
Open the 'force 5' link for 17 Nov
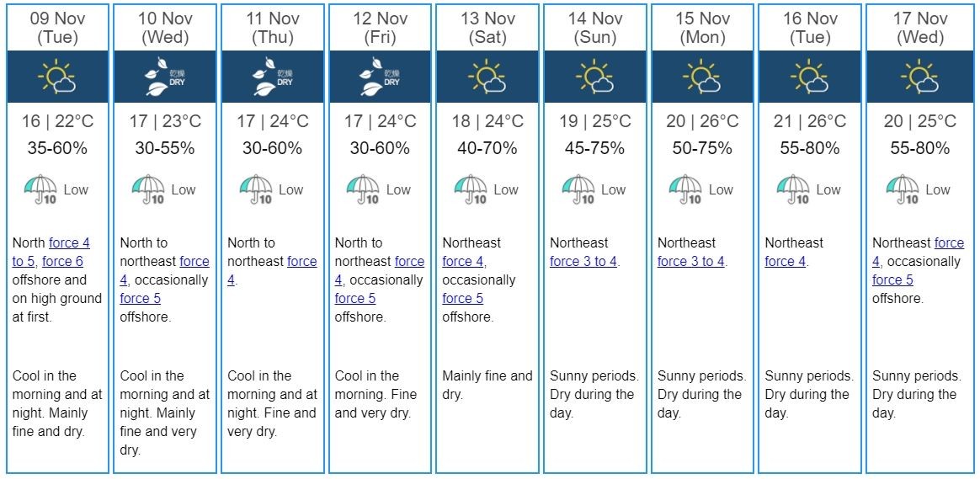[x=892, y=279]
